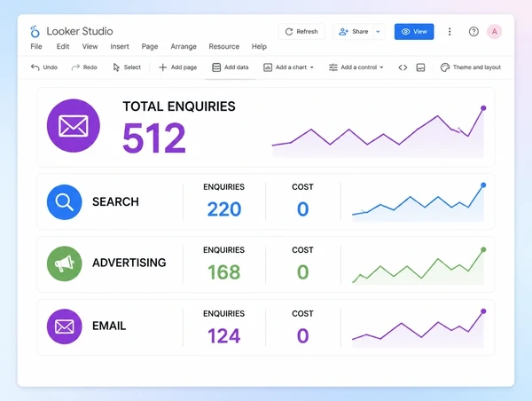Open the View menu in the menu bar
Screen dimensions: 532x401
(x=90, y=46)
